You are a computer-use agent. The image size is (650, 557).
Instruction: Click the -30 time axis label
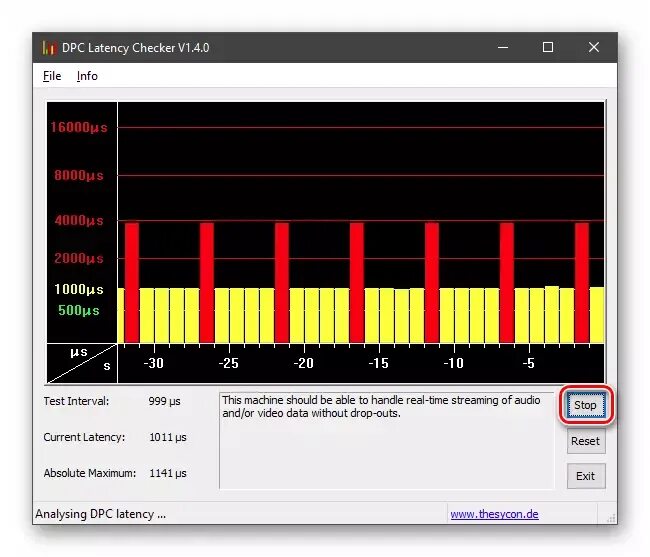pyautogui.click(x=153, y=363)
